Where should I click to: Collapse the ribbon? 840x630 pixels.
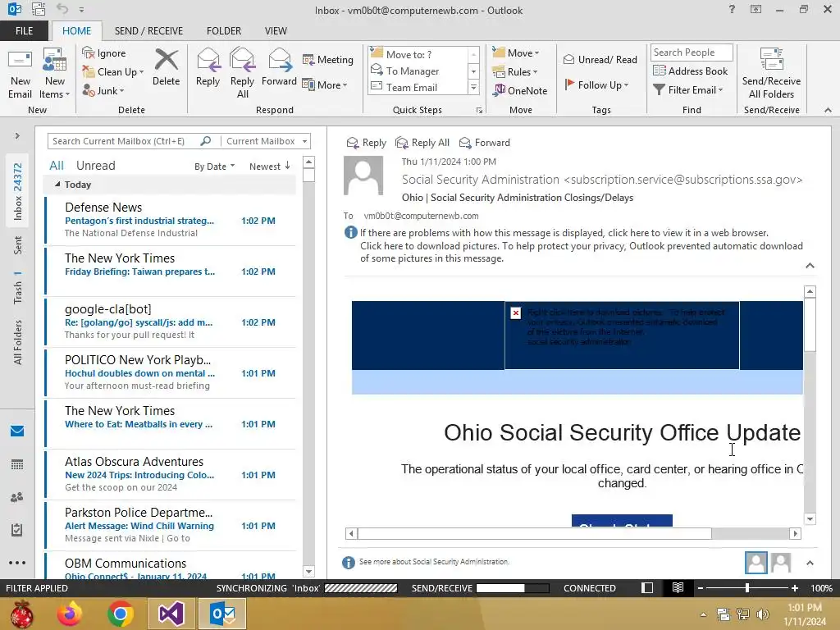pyautogui.click(x=828, y=110)
